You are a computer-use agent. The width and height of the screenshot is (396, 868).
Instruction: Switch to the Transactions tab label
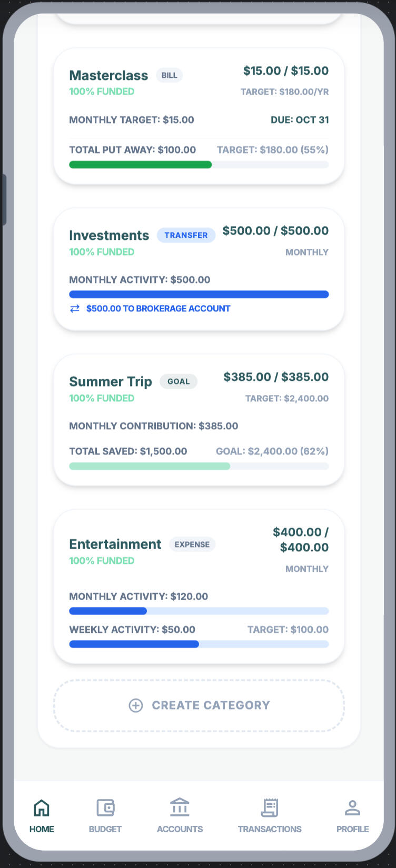point(270,829)
